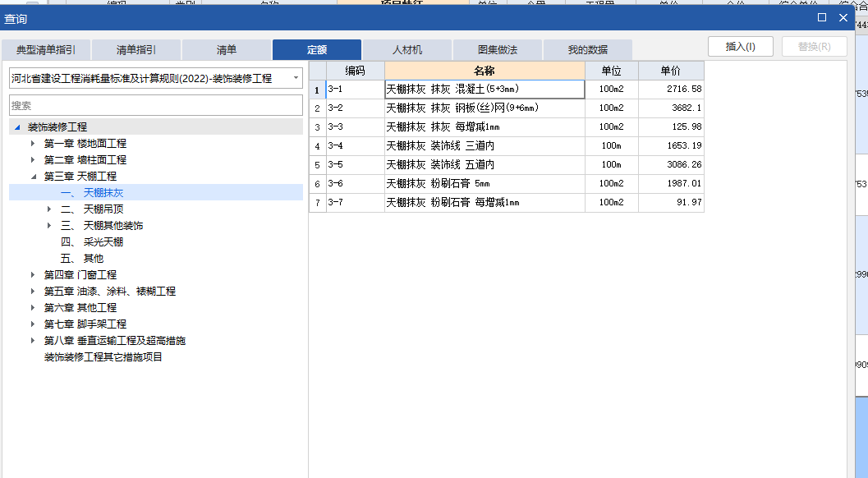Select the 清单 tab
The height and width of the screenshot is (478, 868).
pos(226,49)
